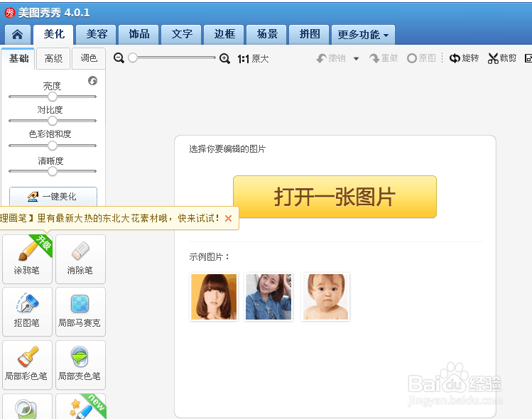Select the 基础 sub-tab

(x=18, y=59)
